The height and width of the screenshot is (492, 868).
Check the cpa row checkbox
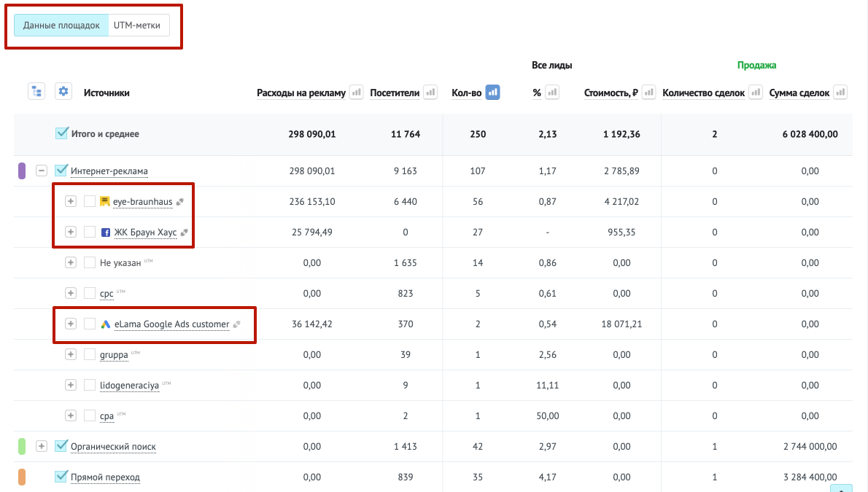click(89, 415)
